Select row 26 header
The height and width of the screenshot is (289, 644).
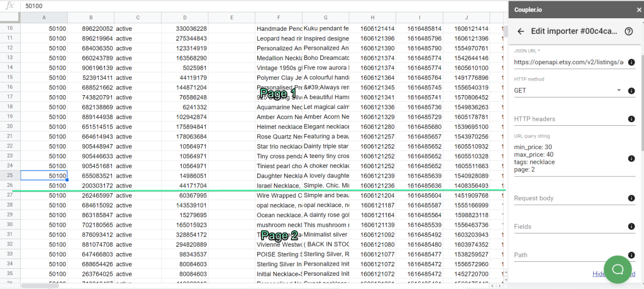[10, 185]
